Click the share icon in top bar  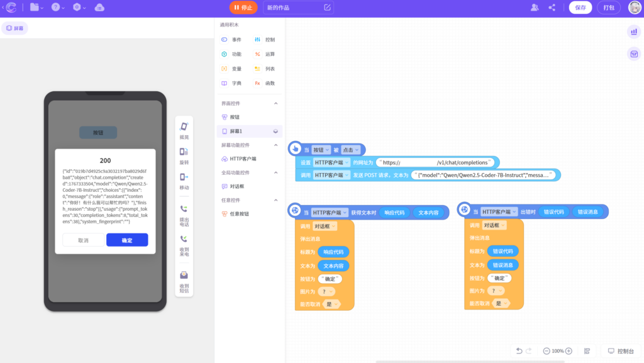pos(552,8)
